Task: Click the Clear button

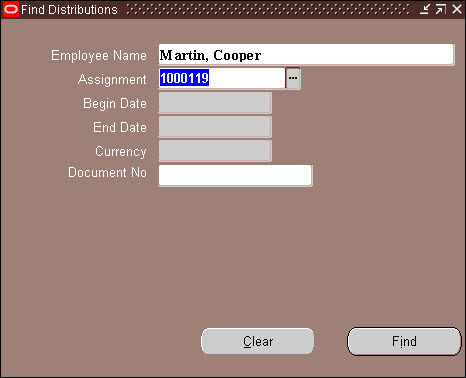Action: pos(258,341)
